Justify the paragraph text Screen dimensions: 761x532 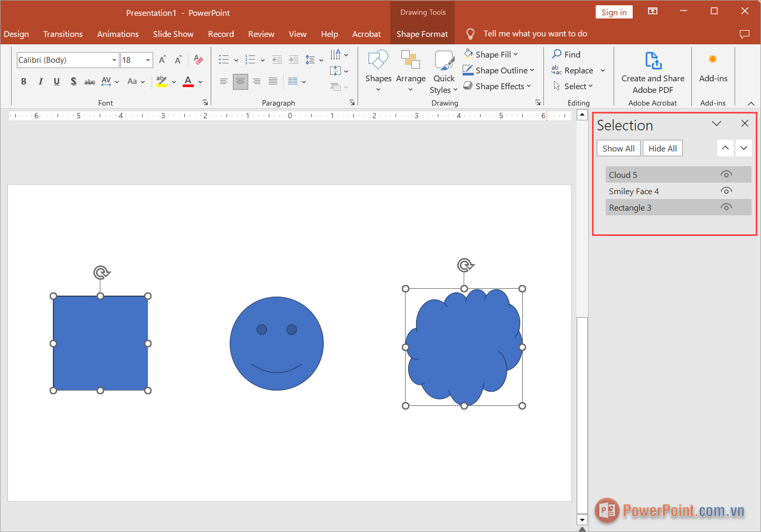273,81
